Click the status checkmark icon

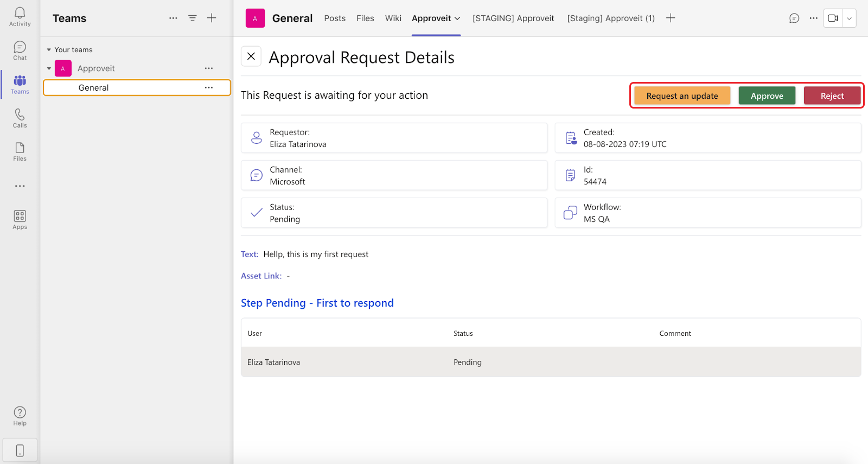(257, 213)
